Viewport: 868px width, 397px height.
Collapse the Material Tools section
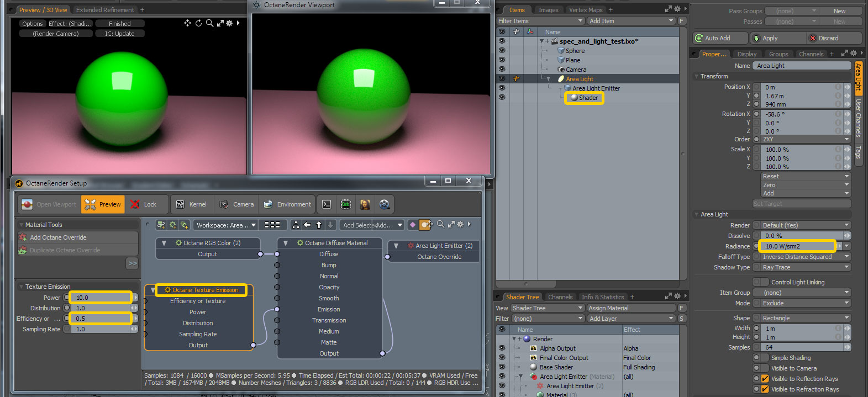tap(22, 225)
